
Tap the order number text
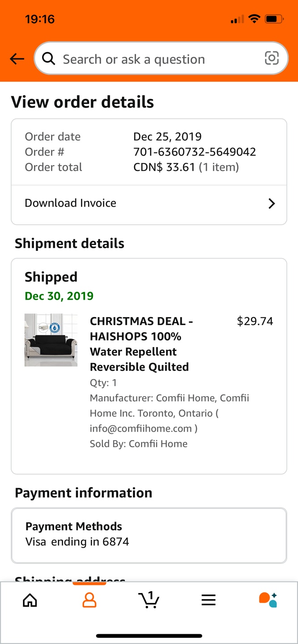pos(195,152)
